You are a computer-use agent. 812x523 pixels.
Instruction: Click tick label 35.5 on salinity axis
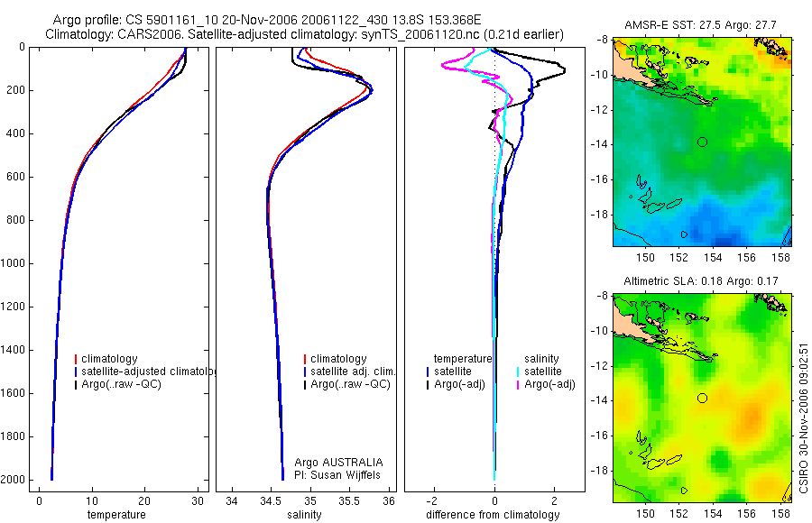coord(349,501)
